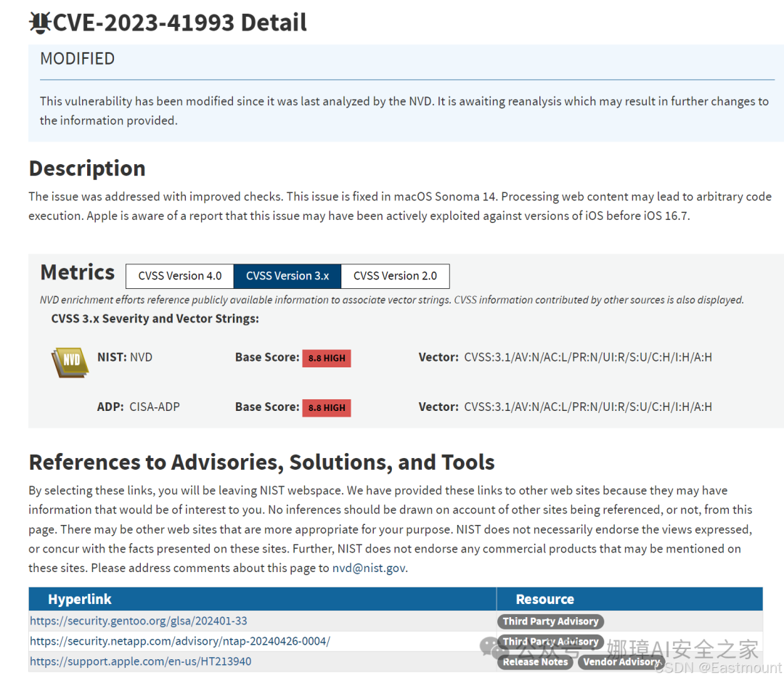
Task: Click Third Party Advisory tag for gentoo row
Action: 550,621
